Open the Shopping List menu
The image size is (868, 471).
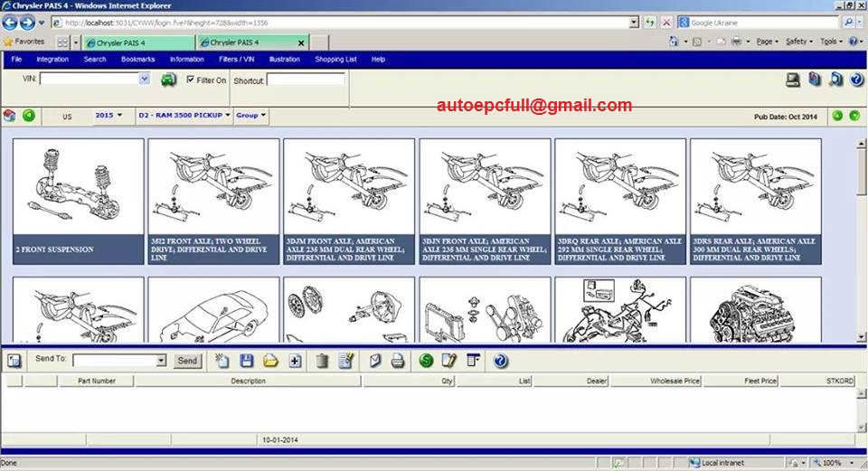pyautogui.click(x=335, y=60)
